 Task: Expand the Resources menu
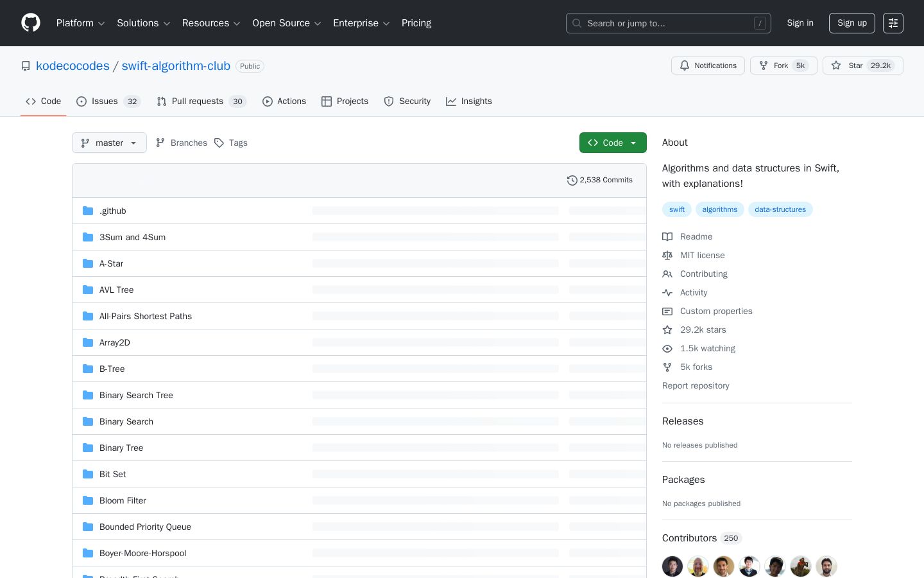(x=211, y=23)
